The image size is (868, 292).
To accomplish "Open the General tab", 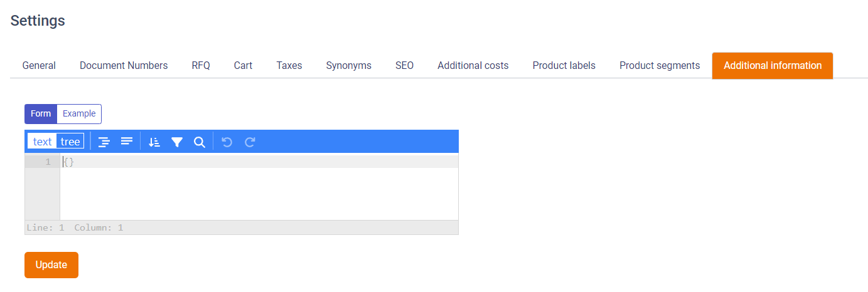I will (39, 65).
